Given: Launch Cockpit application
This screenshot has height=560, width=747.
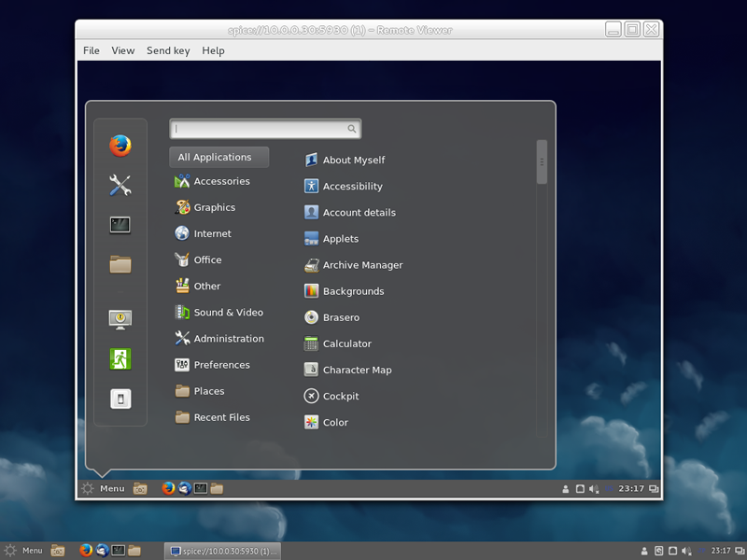Looking at the screenshot, I should 331,396.
